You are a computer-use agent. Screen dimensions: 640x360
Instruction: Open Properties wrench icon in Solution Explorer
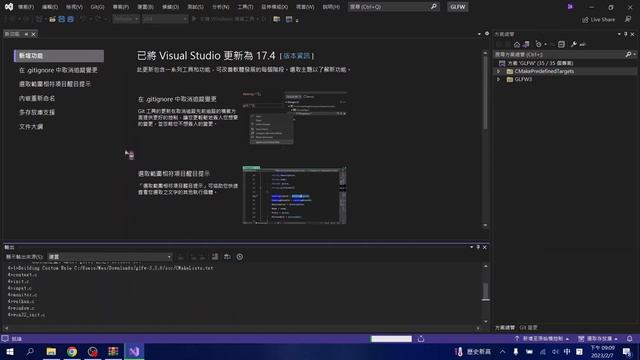tap(573, 44)
